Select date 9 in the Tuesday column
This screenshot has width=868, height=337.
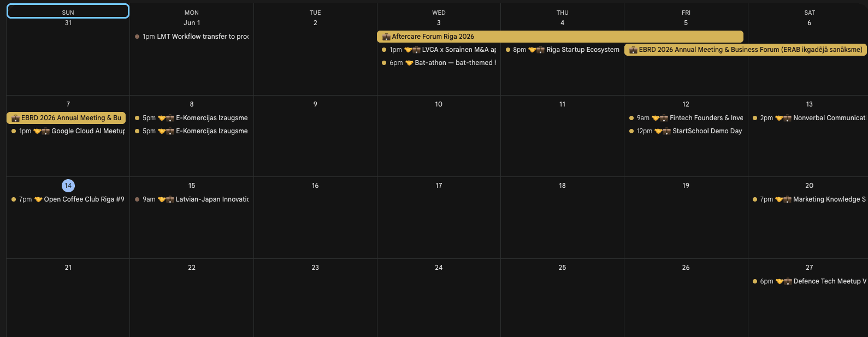click(x=315, y=104)
